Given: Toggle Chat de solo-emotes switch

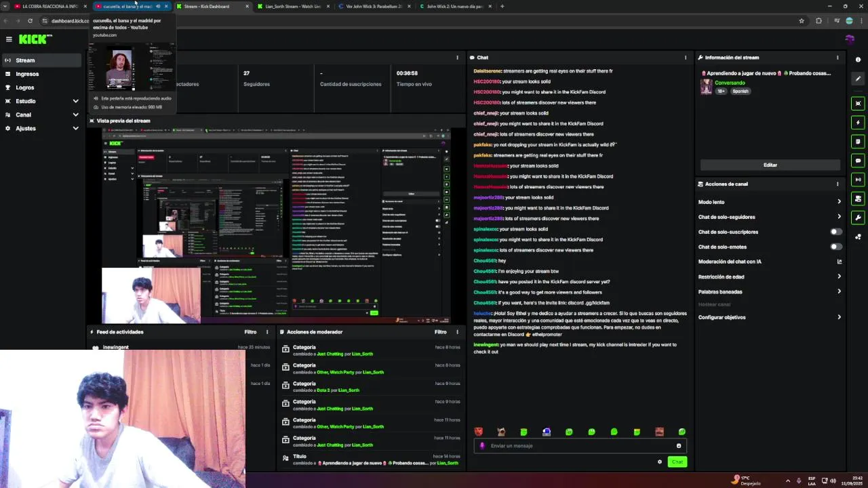Looking at the screenshot, I should click(x=835, y=247).
